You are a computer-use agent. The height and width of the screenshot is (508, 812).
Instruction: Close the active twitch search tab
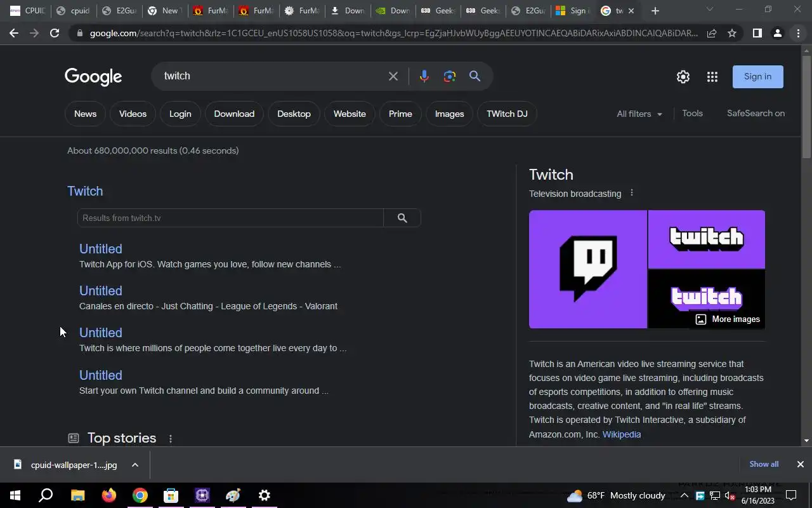[631, 11]
